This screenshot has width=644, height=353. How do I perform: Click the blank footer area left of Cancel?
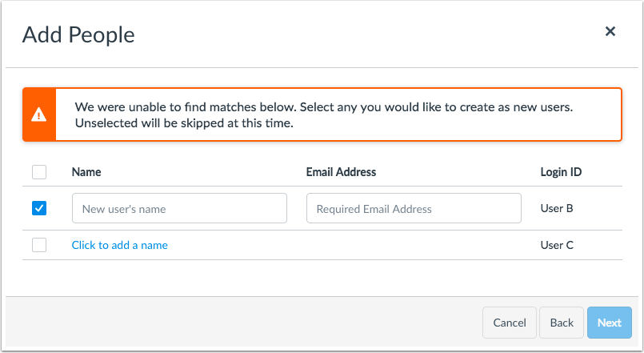pyautogui.click(x=240, y=323)
